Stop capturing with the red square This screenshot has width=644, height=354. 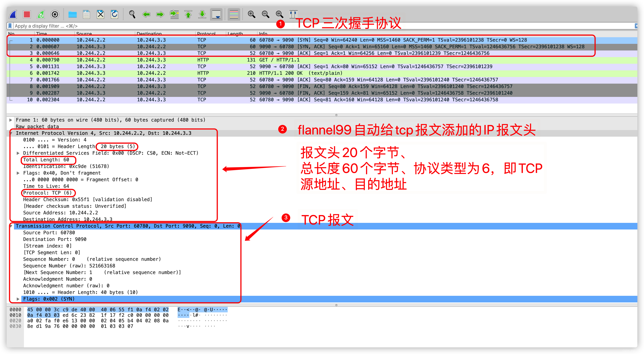click(27, 15)
